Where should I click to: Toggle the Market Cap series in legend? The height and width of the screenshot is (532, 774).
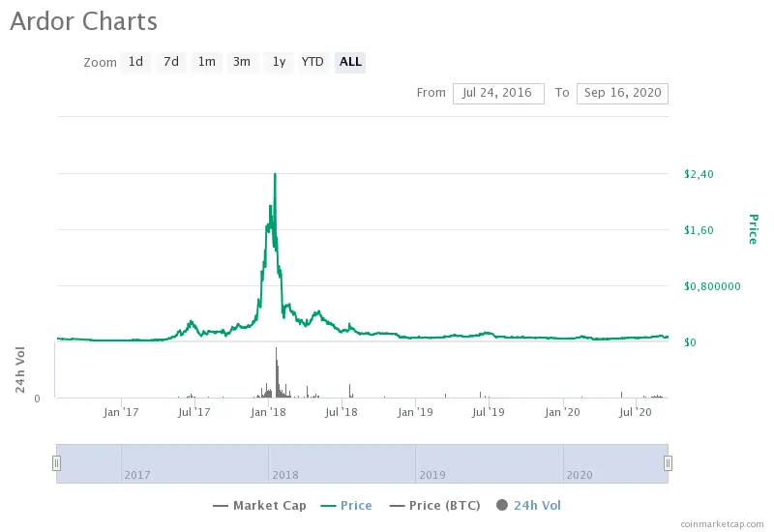(259, 505)
